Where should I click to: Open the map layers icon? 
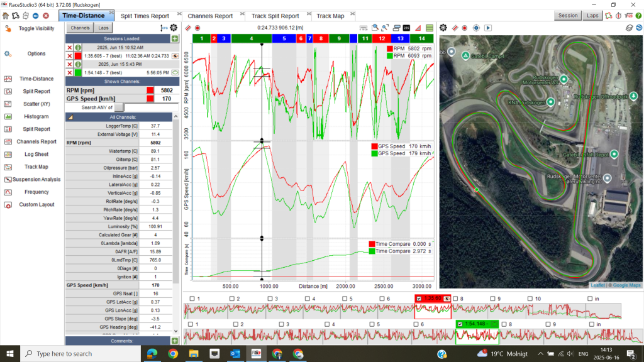(629, 28)
